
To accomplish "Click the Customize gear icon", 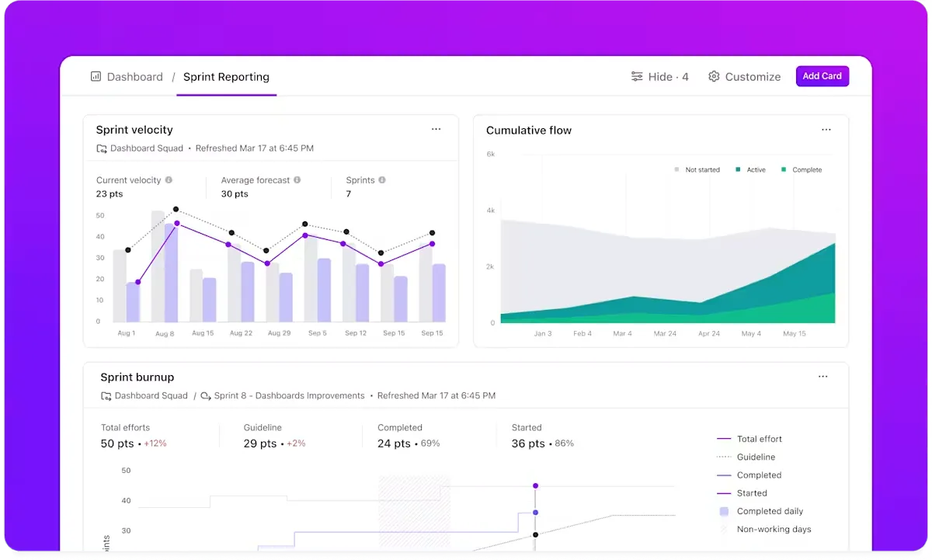I will [714, 77].
